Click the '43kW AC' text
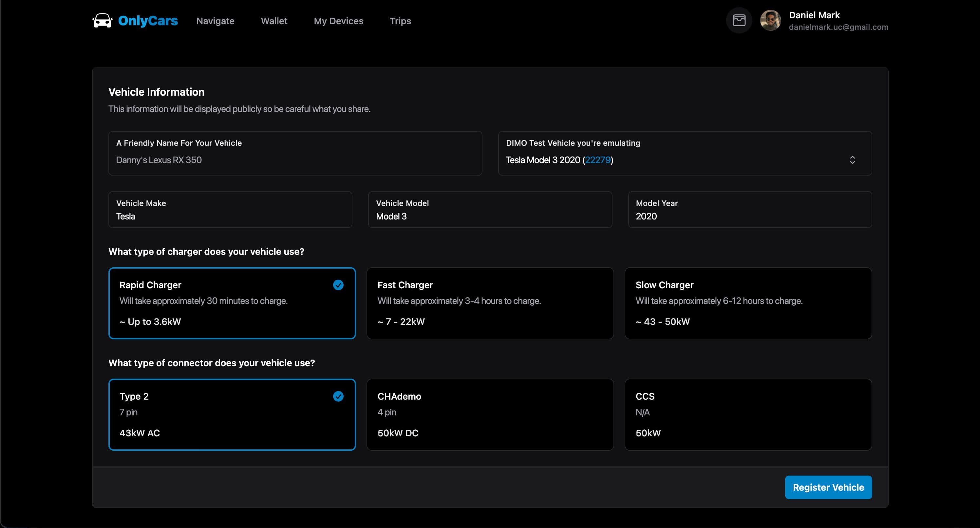The width and height of the screenshot is (980, 528). (x=140, y=433)
